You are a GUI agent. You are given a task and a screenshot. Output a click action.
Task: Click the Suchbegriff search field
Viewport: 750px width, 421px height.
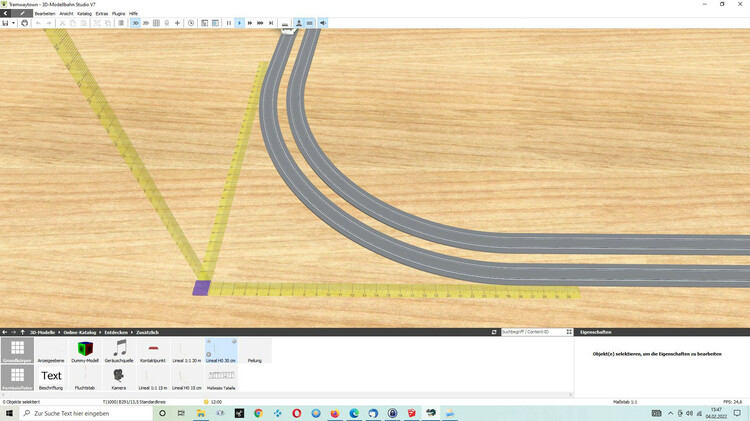point(532,332)
